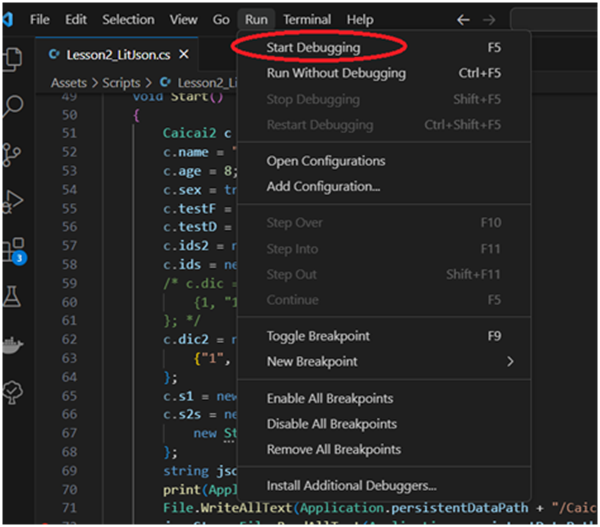Viewport: 600px width, 527px height.
Task: Click the command center search box
Action: point(554,19)
